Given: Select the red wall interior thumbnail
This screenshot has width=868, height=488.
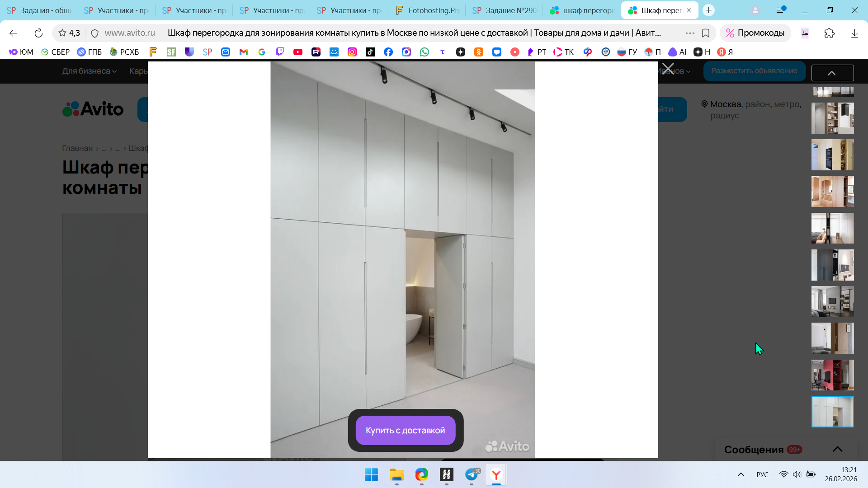Looking at the screenshot, I should (832, 375).
